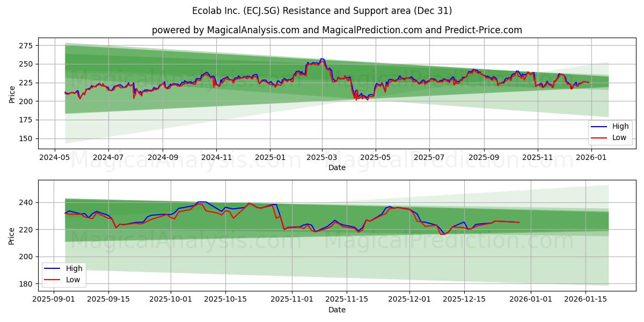The height and width of the screenshot is (322, 644).
Task: Select the "2025-09" date tick label
Action: (484, 158)
